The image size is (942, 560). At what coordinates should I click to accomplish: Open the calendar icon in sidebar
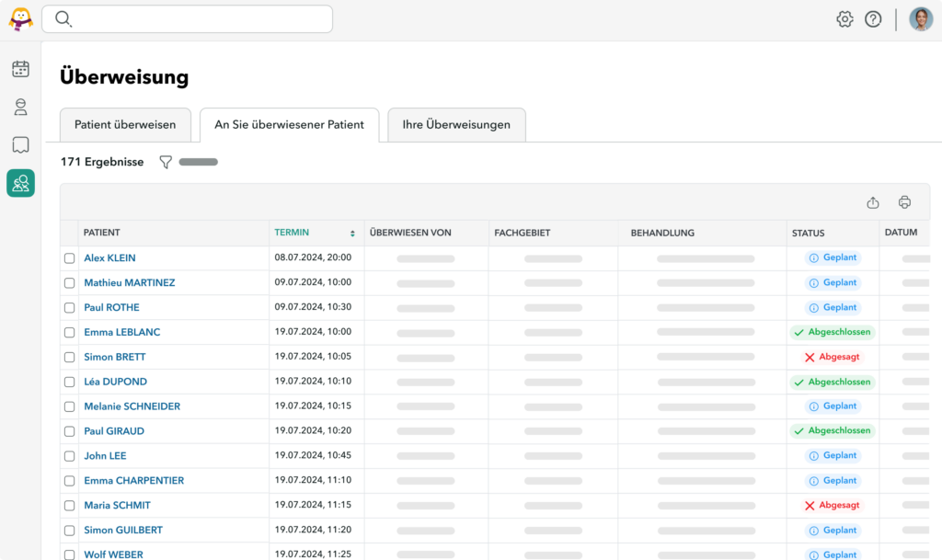tap(20, 69)
